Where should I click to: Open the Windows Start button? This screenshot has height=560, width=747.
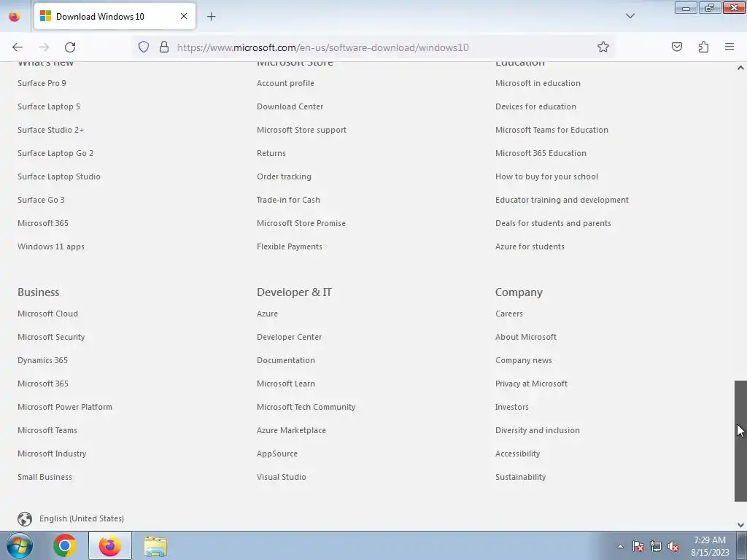pos(20,545)
